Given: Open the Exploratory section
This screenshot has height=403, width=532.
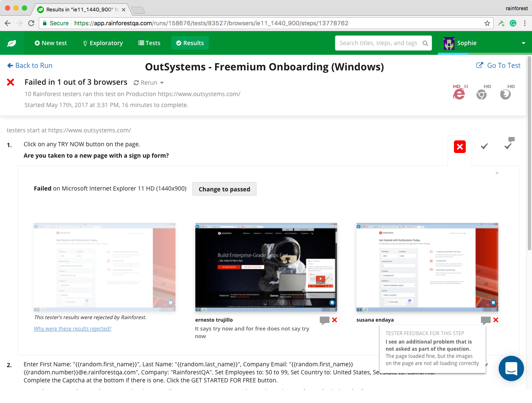Looking at the screenshot, I should pos(103,43).
